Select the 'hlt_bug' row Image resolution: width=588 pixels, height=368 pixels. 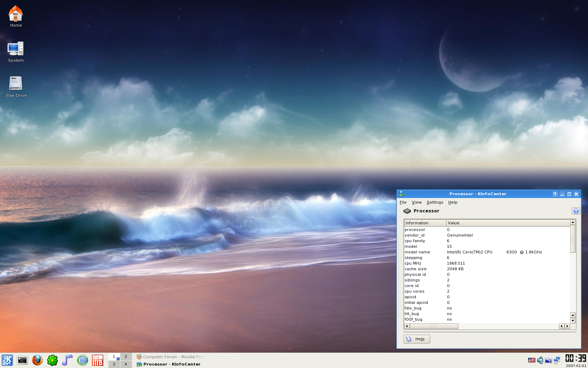(487, 314)
